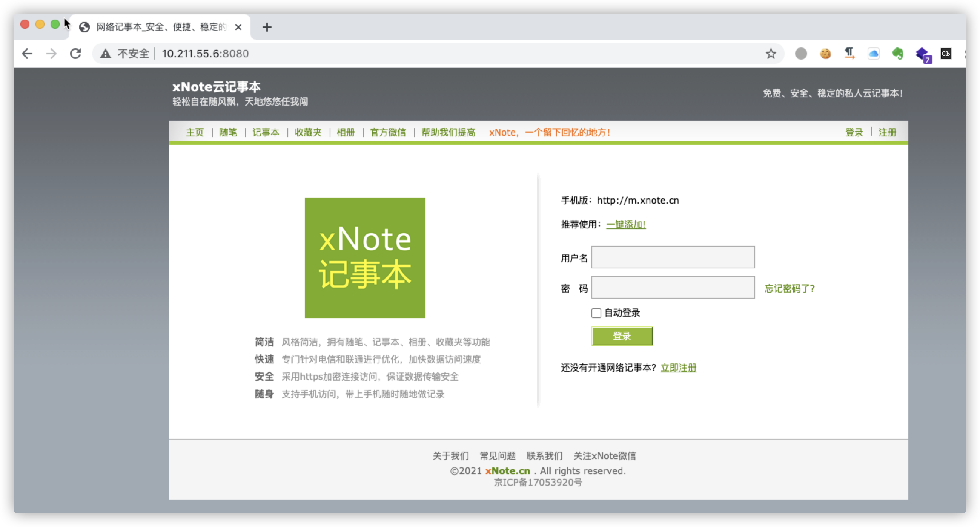
Task: Click xNote.cn link in footer
Action: pyautogui.click(x=507, y=471)
